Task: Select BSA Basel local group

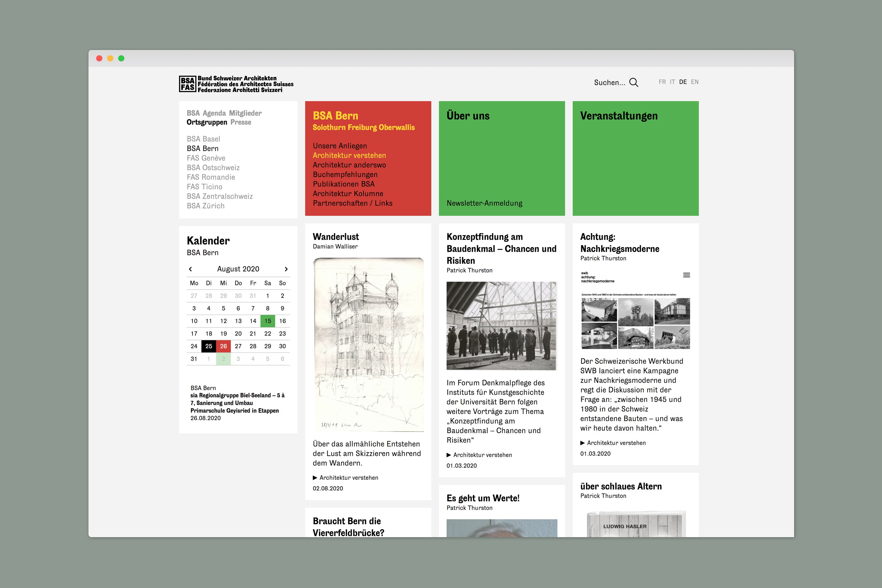Action: 203,139
